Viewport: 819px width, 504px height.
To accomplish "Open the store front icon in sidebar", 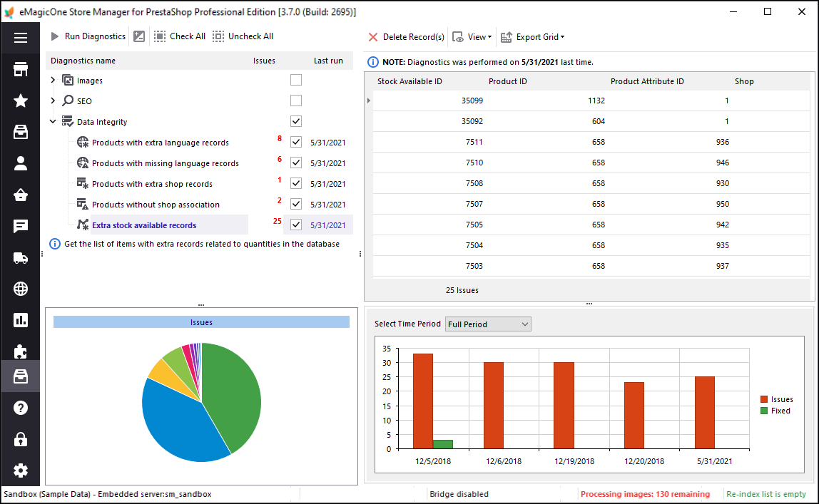I will [21, 69].
